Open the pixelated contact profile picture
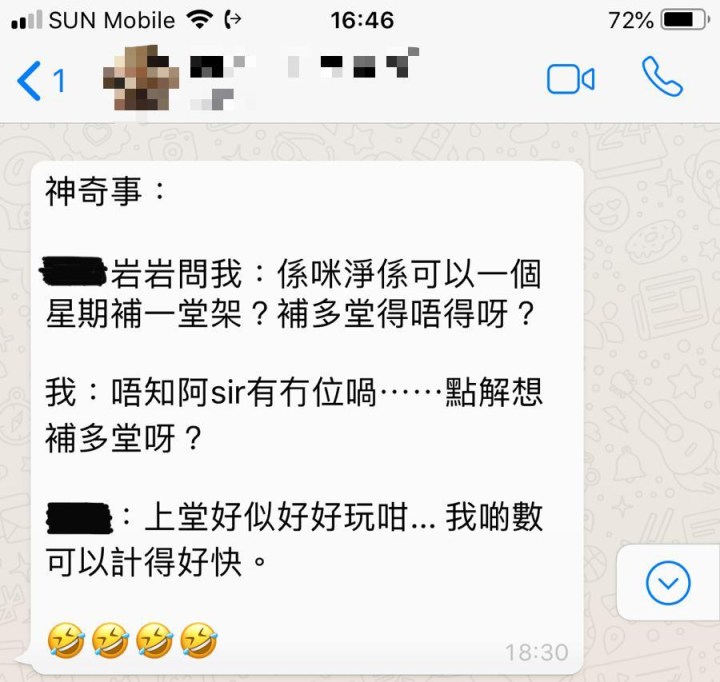The image size is (720, 682). pyautogui.click(x=141, y=78)
